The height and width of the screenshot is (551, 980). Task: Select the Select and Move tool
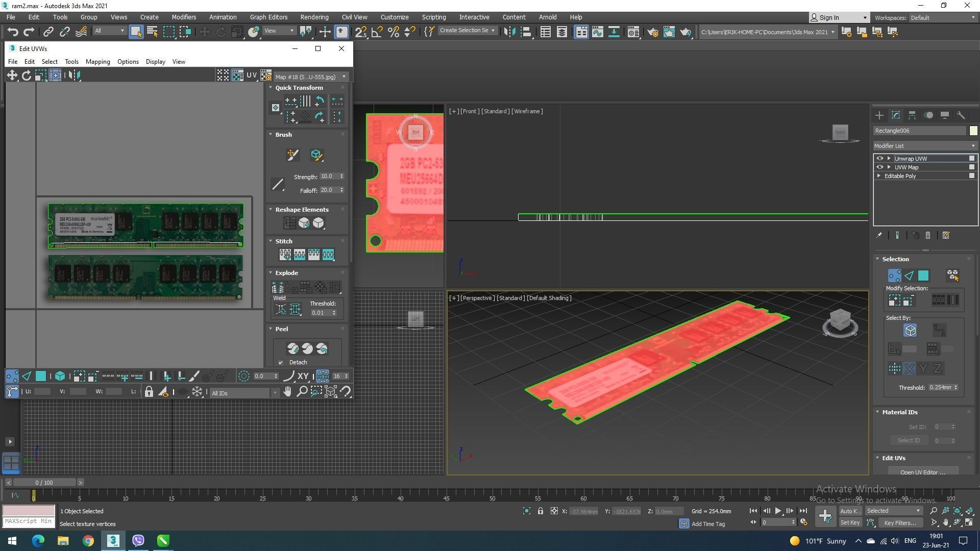point(204,32)
